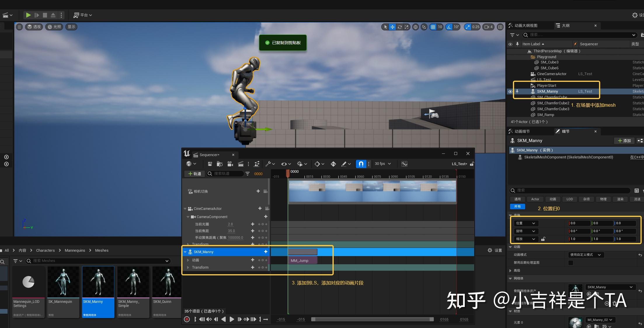Expand the Transform track under SKM_Manny

click(188, 267)
